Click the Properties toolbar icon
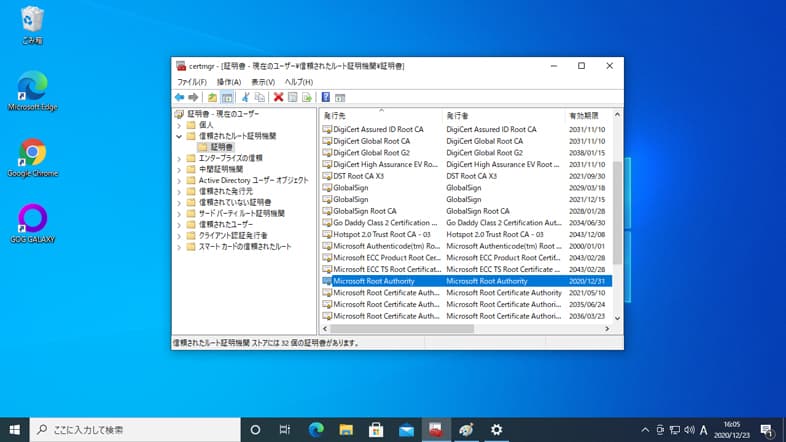Viewport: 786px width, 442px height. [293, 97]
